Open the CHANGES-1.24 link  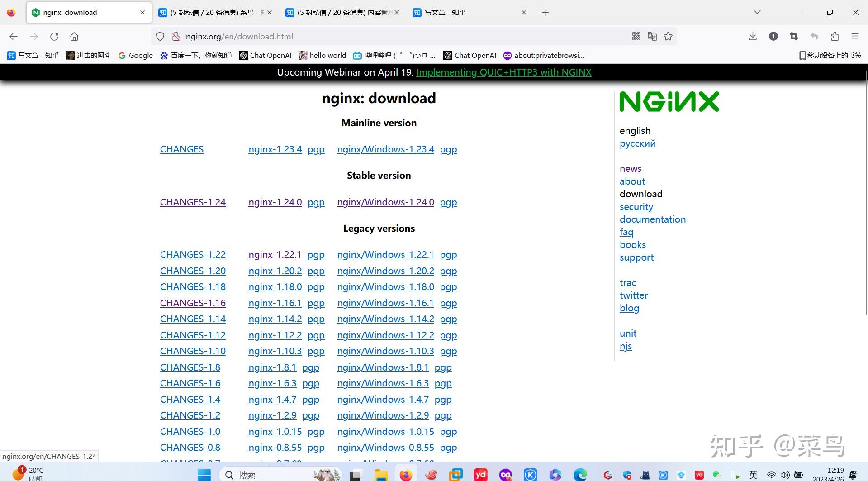(193, 202)
